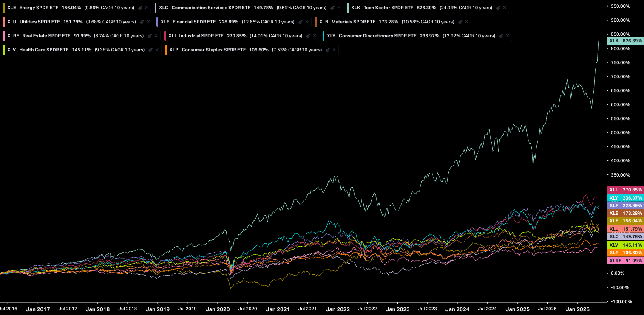The height and width of the screenshot is (315, 644).
Task: Click the plus icon in the XLV Health Care chip
Action: tap(150, 50)
